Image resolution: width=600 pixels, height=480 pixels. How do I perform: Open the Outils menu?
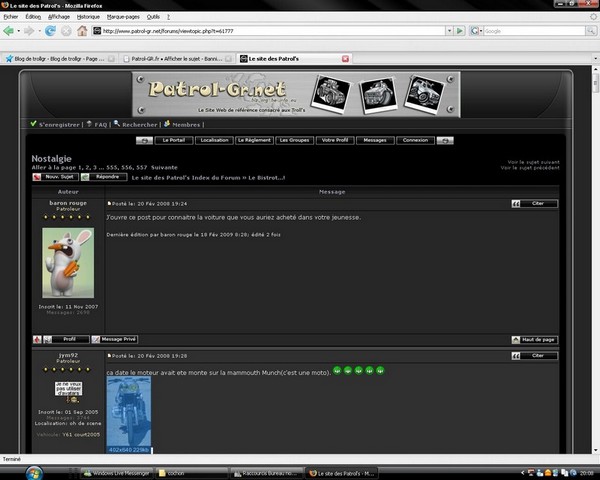coord(153,17)
